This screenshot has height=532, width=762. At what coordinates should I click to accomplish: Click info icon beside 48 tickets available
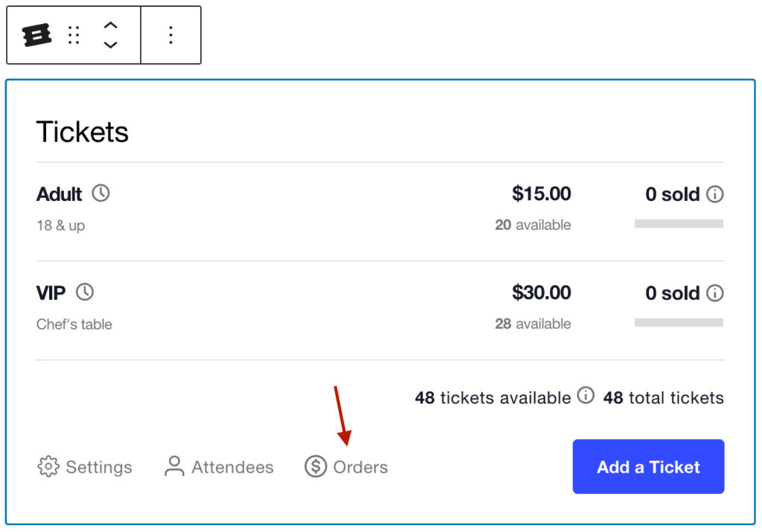pyautogui.click(x=585, y=396)
